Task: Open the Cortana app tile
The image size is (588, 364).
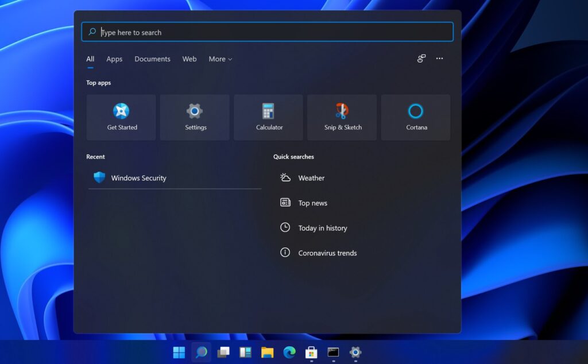Action: pyautogui.click(x=416, y=117)
